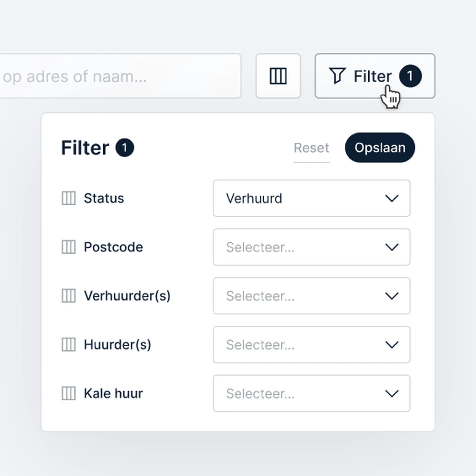Focus the adres of naam search field
The width and height of the screenshot is (476, 476).
[x=120, y=76]
